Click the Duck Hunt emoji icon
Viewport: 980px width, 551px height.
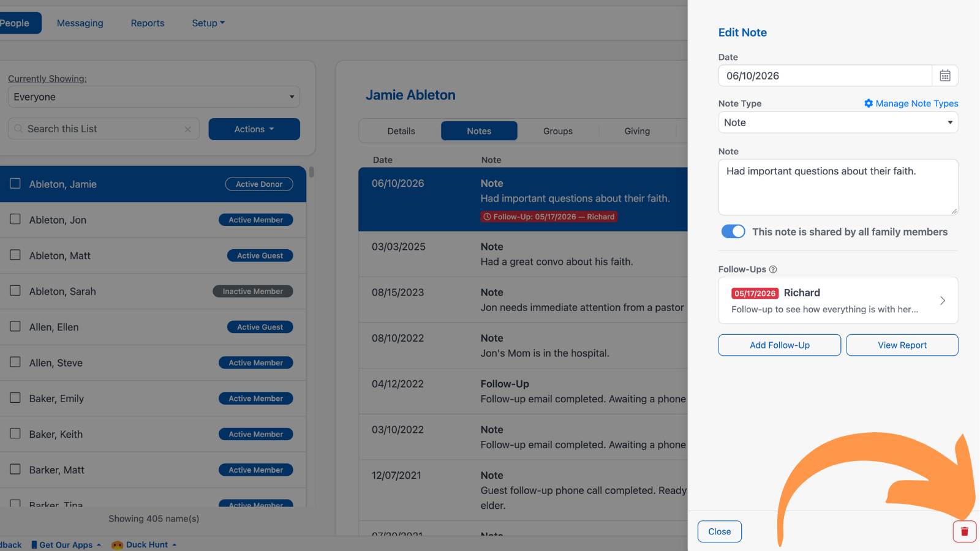coord(117,545)
